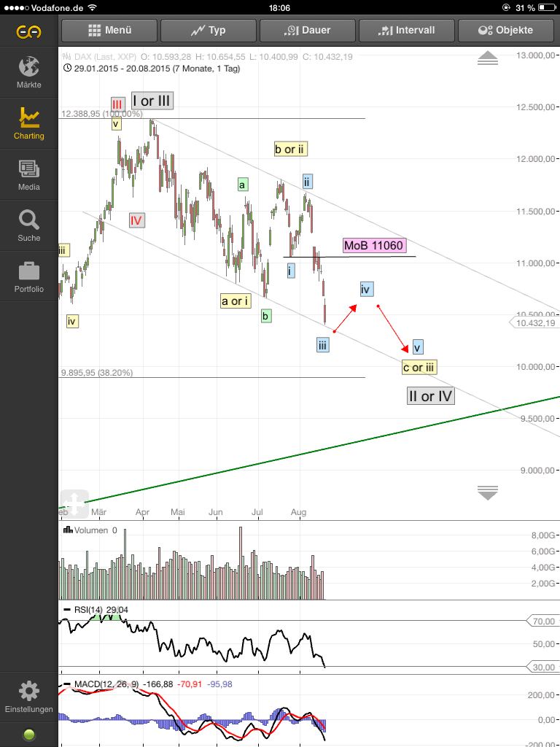The image size is (560, 747).
Task: Select the 'II or IV' label
Action: 430,396
